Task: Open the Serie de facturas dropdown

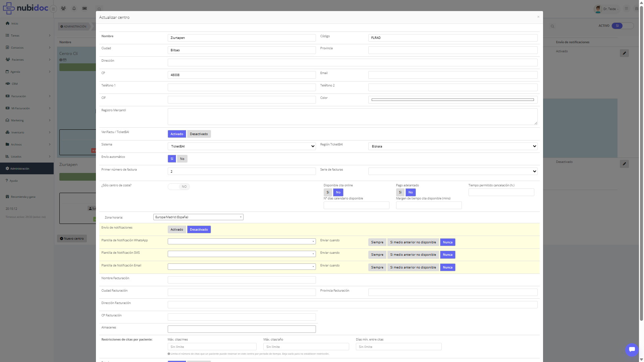Action: (453, 171)
